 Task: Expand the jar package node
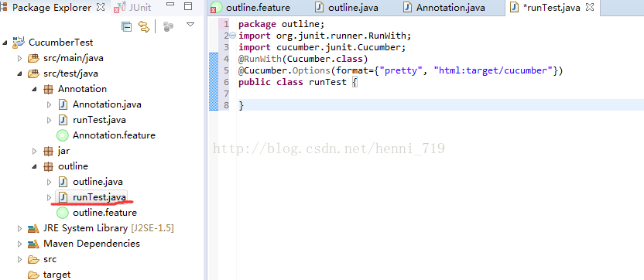point(34,151)
